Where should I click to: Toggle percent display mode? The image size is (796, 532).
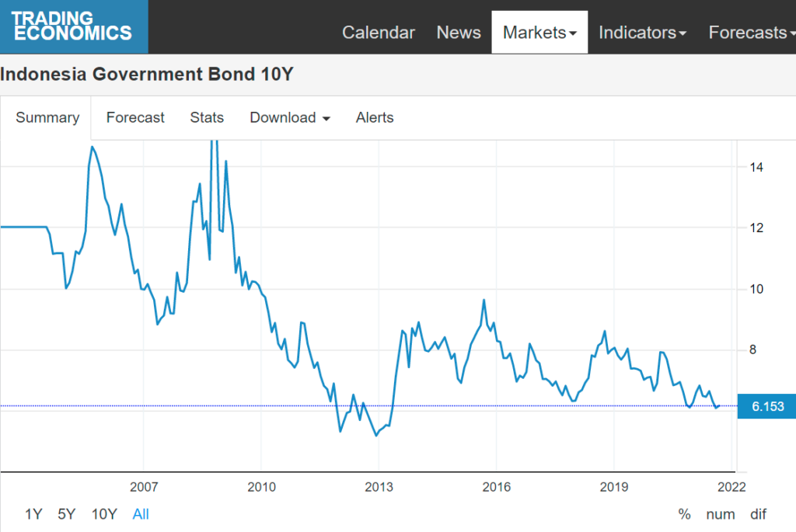(683, 514)
